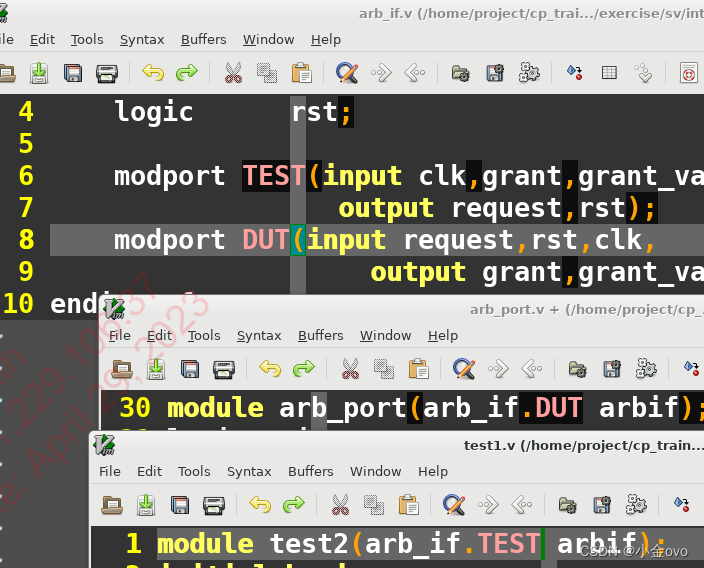704x568 pixels.
Task: Click Cut scissors in test1.v toolbar
Action: [x=340, y=505]
